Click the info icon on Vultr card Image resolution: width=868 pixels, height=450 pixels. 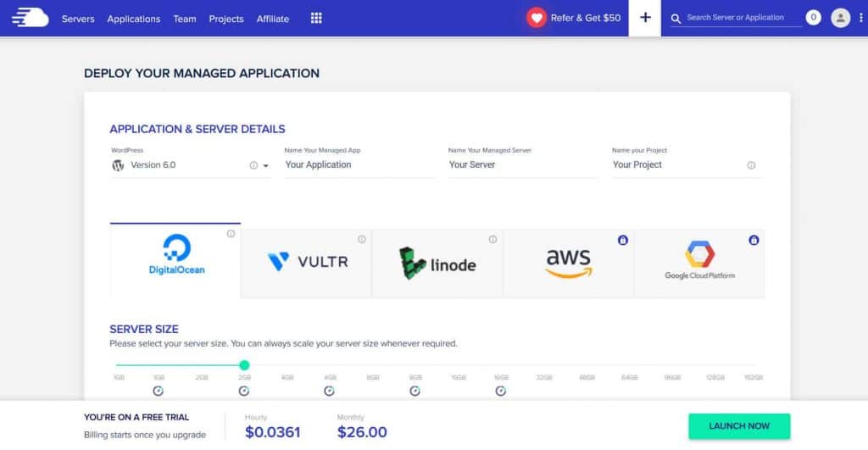[x=362, y=239]
